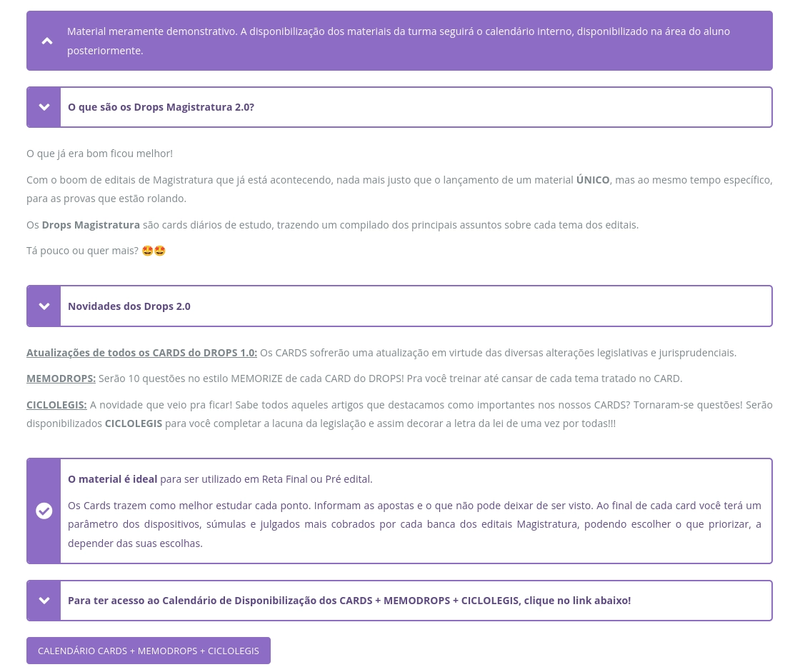Toggle the chevron next to 'Novidades dos Drops 2.0'
800x672 pixels.
(x=44, y=306)
